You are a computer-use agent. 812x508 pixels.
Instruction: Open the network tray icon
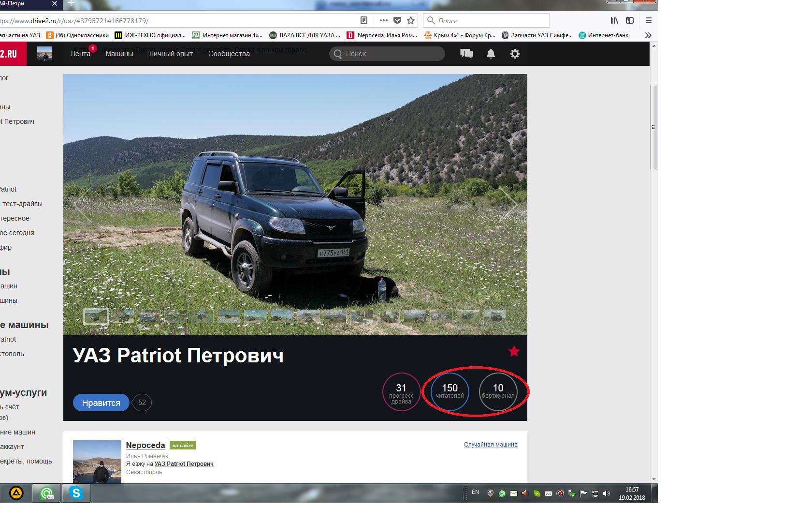pos(595,493)
